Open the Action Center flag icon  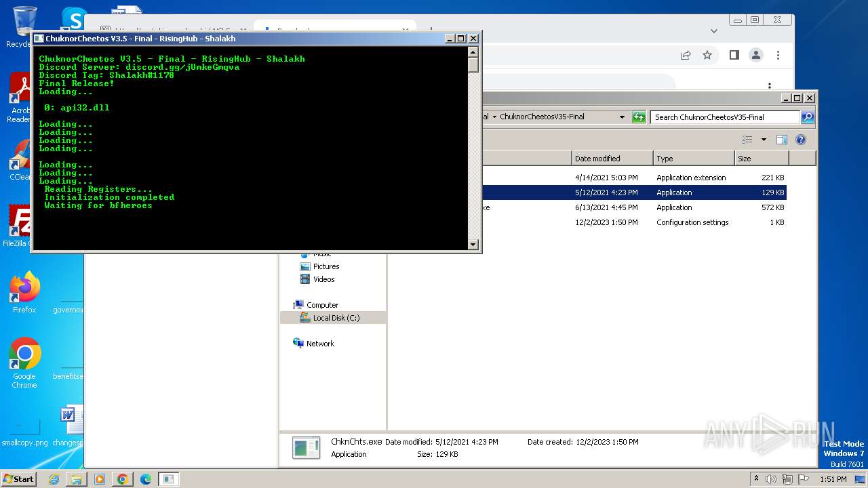pos(802,479)
